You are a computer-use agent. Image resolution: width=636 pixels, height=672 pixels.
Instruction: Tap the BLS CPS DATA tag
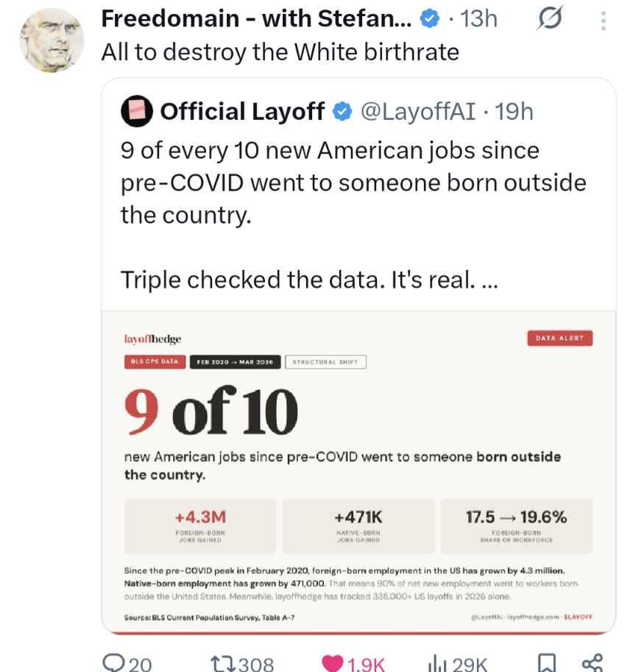155,361
